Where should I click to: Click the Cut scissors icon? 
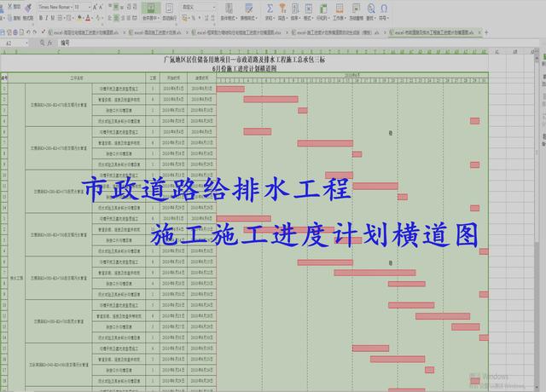tap(10, 7)
